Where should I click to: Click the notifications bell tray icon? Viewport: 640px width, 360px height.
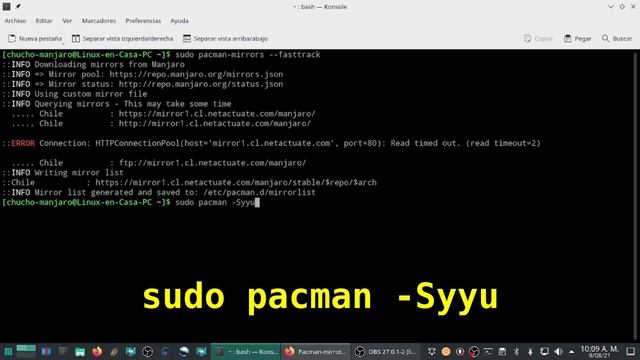[431, 351]
